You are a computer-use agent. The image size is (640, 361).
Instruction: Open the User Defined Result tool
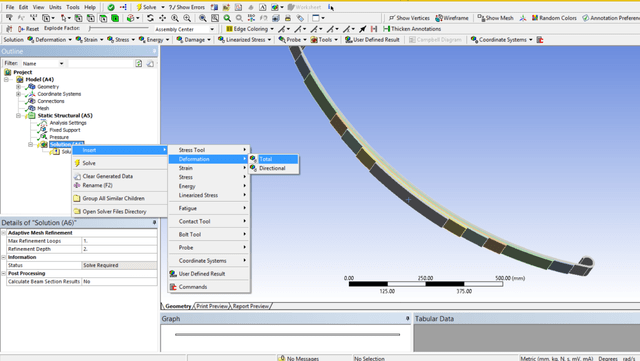click(372, 40)
